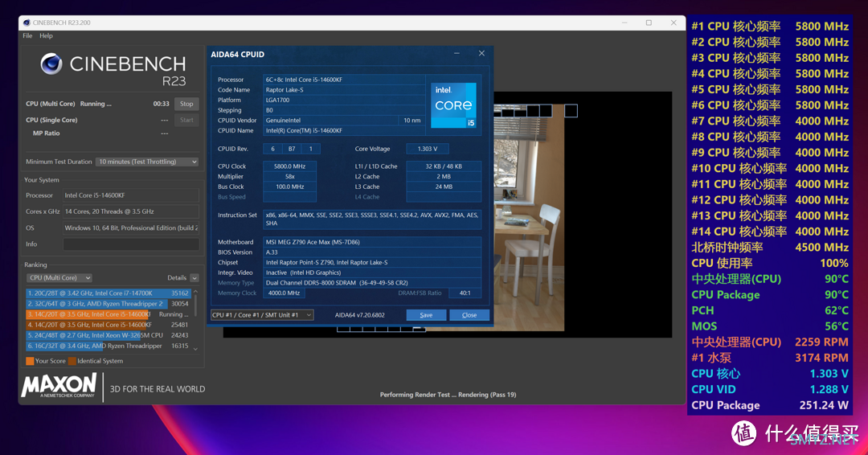
Task: Click the PCH 62°C temperature readout
Action: (x=770, y=310)
